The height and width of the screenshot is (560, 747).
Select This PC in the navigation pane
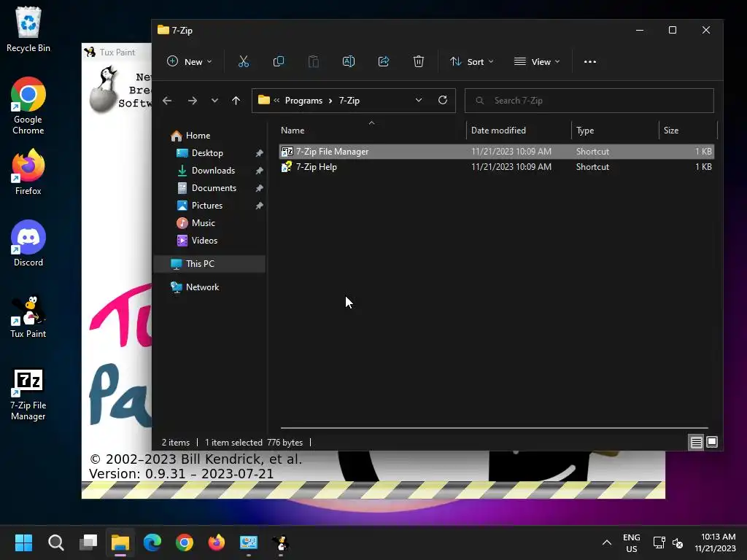pyautogui.click(x=209, y=264)
